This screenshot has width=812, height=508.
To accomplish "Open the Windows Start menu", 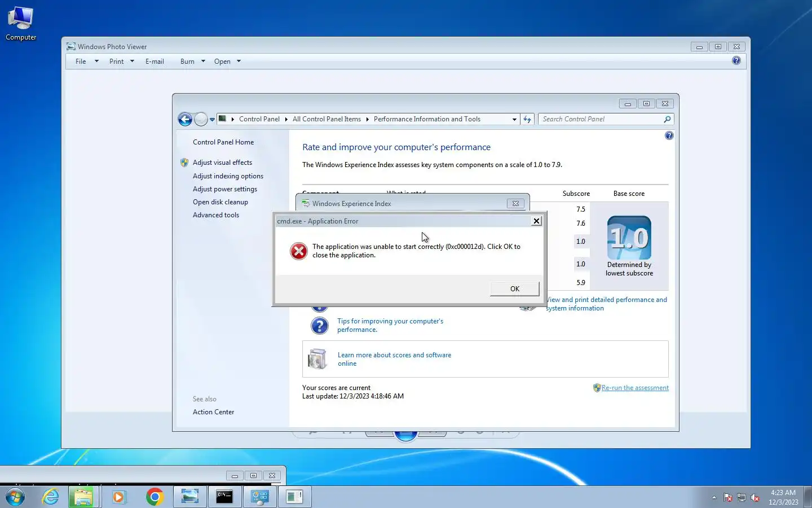I will (15, 497).
